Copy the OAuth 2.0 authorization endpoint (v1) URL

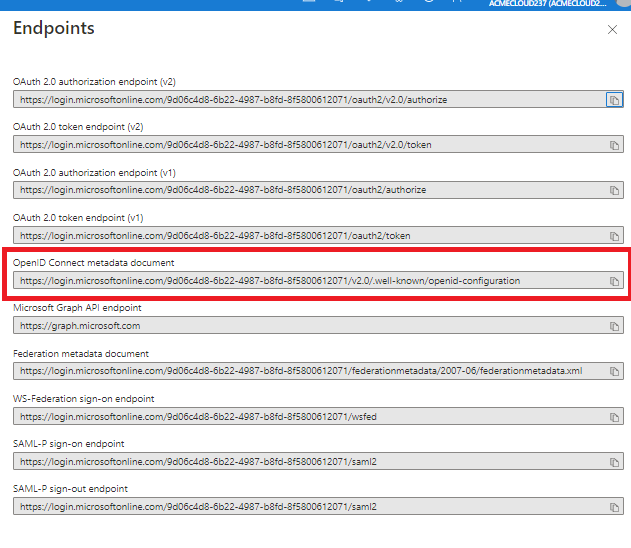614,190
